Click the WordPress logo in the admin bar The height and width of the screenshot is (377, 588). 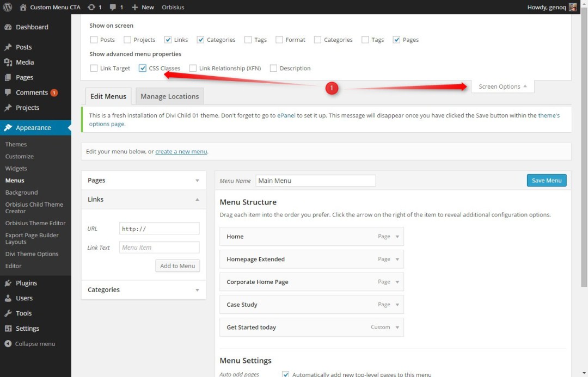7,8
